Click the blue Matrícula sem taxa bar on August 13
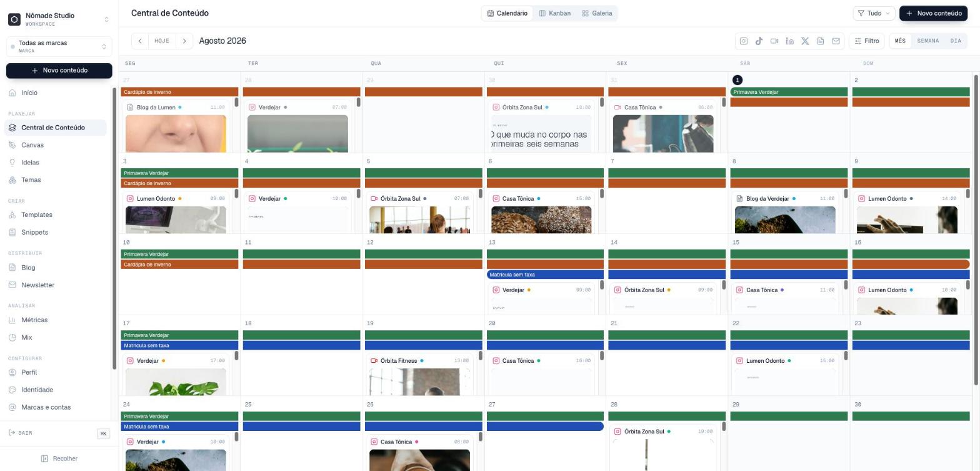980x471 pixels. [545, 275]
